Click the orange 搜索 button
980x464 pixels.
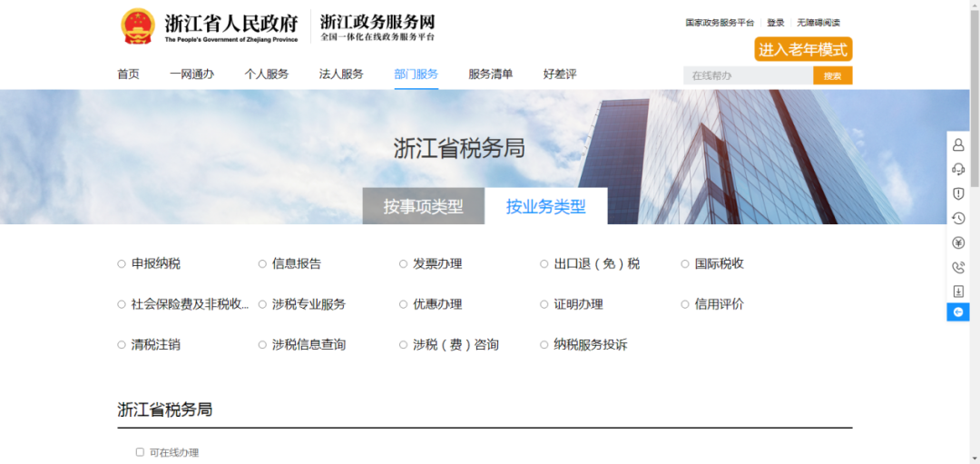tap(832, 75)
